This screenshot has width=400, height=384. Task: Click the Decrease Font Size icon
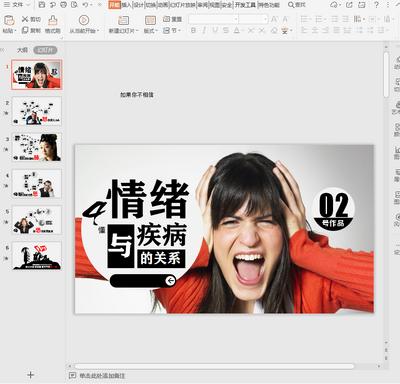coord(286,19)
